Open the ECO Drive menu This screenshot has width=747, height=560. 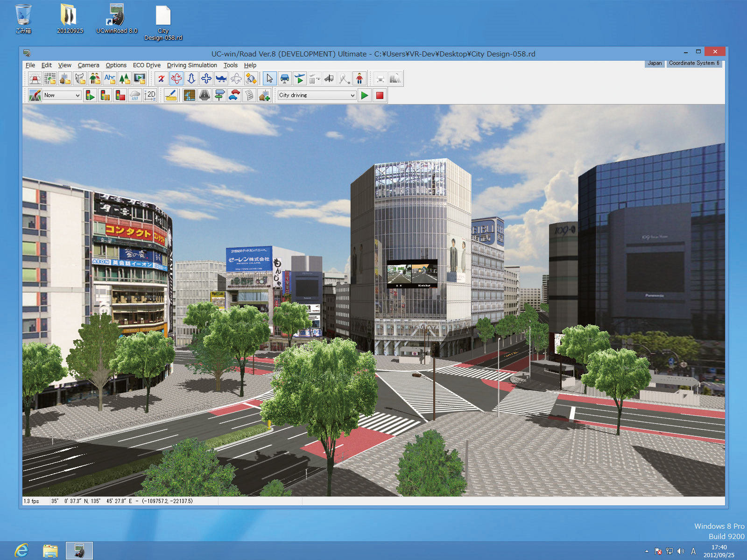tap(147, 65)
